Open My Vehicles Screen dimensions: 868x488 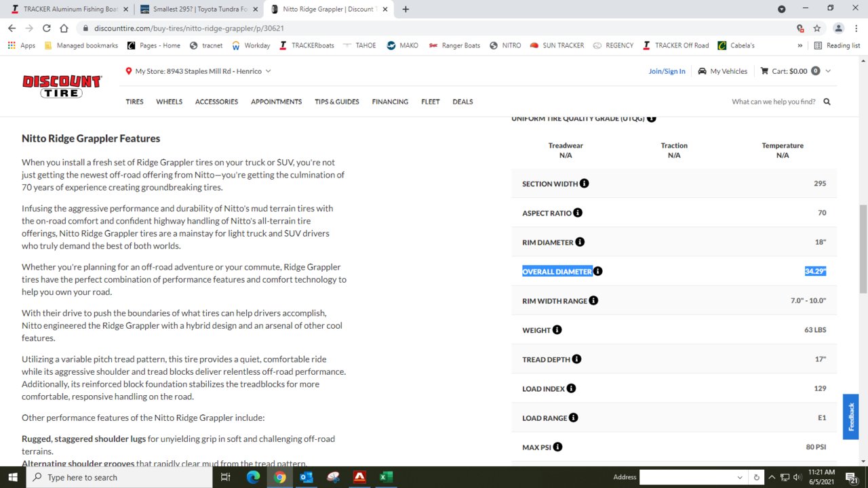click(723, 71)
